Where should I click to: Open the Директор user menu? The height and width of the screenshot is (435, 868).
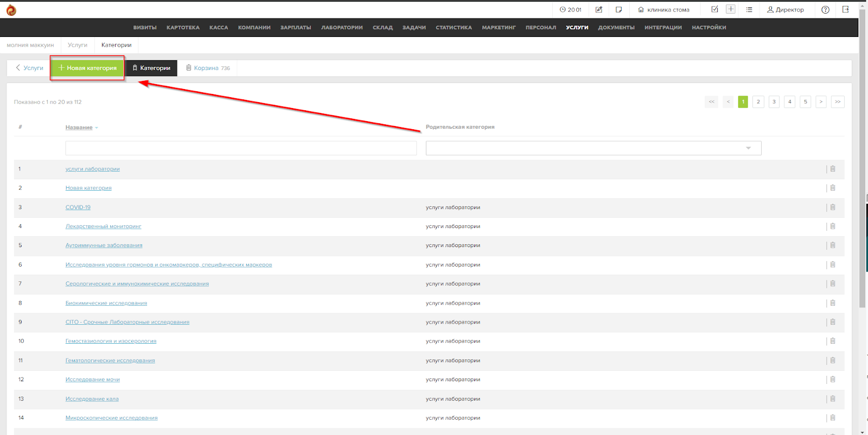(786, 10)
